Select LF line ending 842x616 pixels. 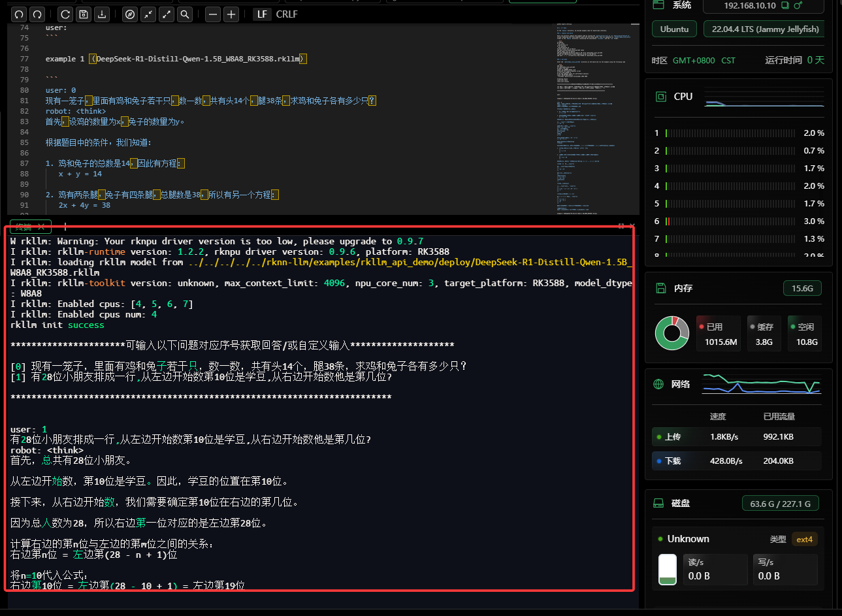click(262, 14)
